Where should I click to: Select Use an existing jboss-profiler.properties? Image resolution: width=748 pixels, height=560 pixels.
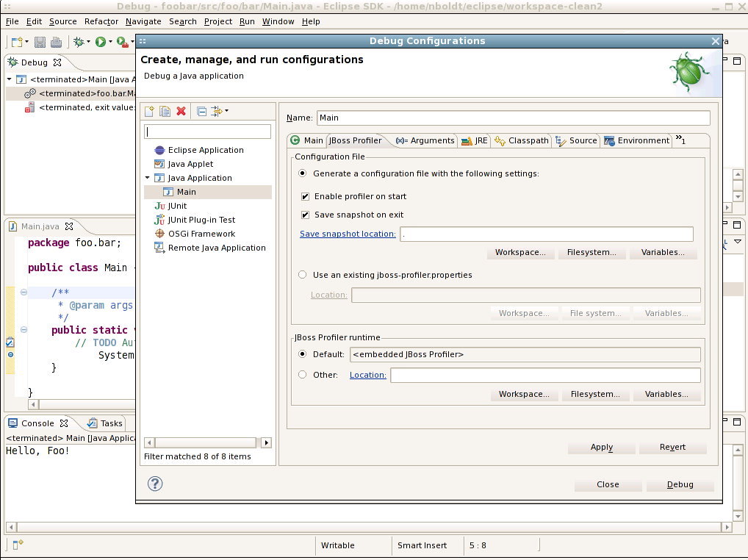pos(303,275)
